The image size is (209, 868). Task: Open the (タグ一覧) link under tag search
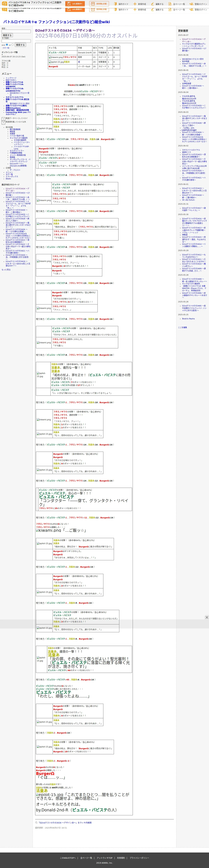6,48
